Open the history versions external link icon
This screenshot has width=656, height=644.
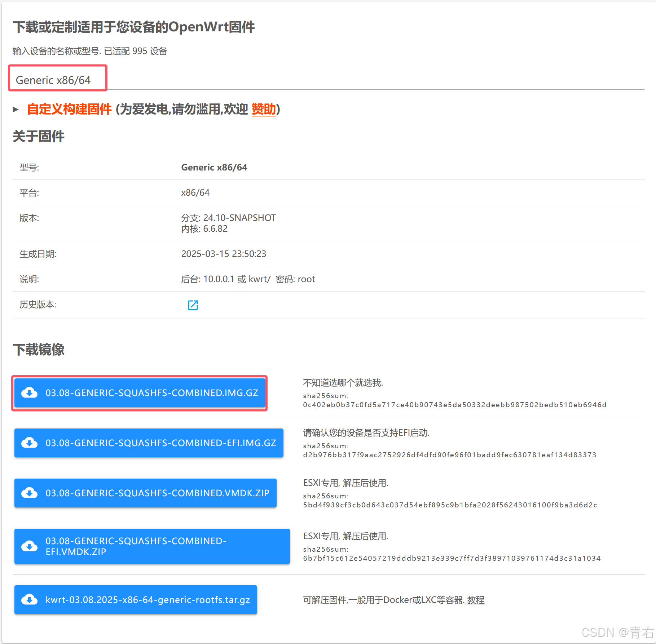[x=193, y=305]
